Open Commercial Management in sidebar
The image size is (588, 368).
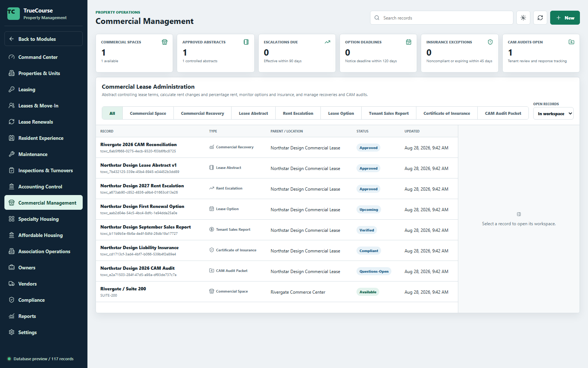[x=43, y=202]
